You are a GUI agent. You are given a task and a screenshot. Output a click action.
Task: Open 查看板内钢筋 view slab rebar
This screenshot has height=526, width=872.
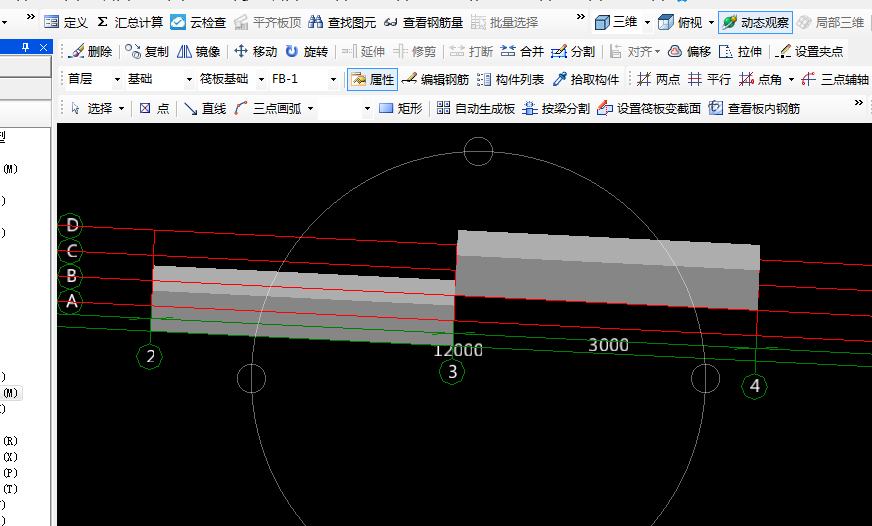pos(754,108)
